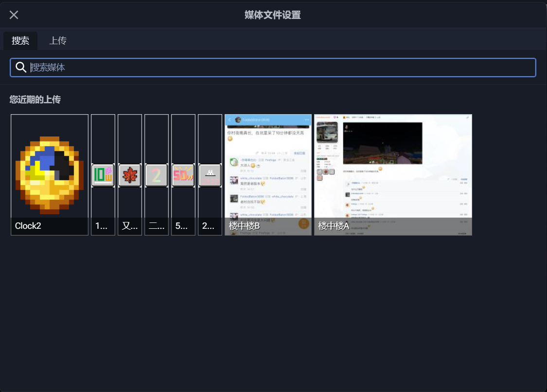Click the 楼中楼A caption text

pos(334,226)
